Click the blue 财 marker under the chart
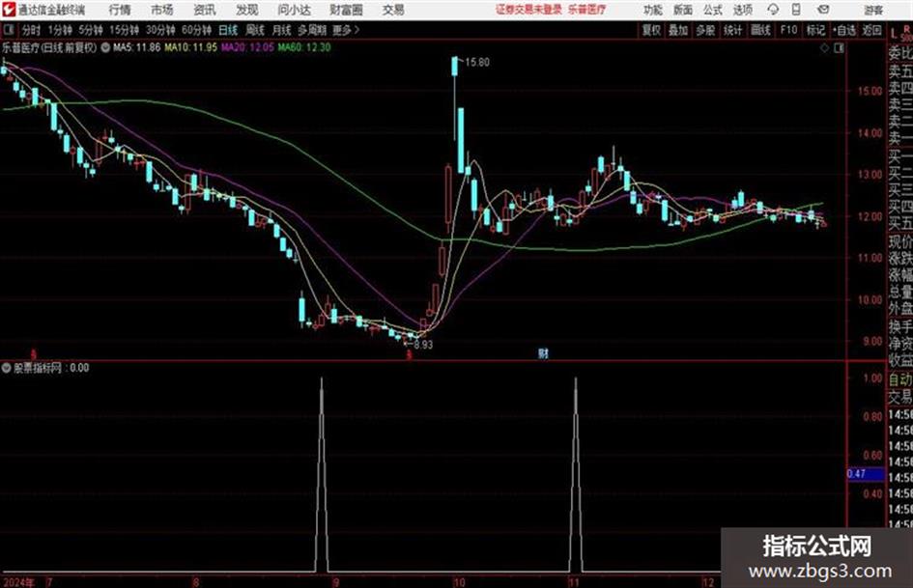The width and height of the screenshot is (913, 588). [x=543, y=352]
